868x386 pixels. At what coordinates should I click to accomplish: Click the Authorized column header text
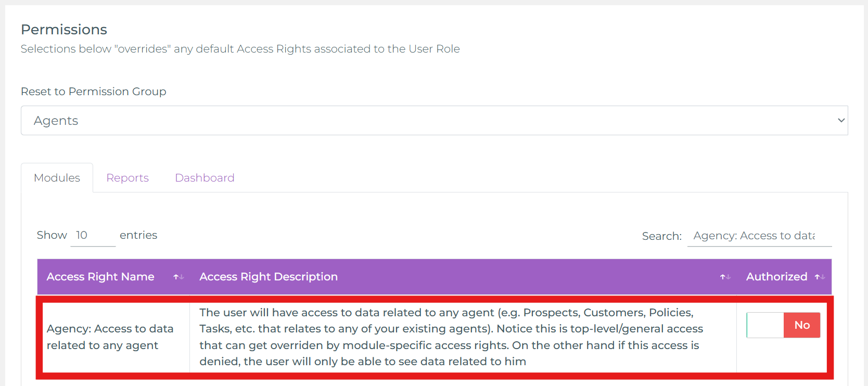click(776, 277)
